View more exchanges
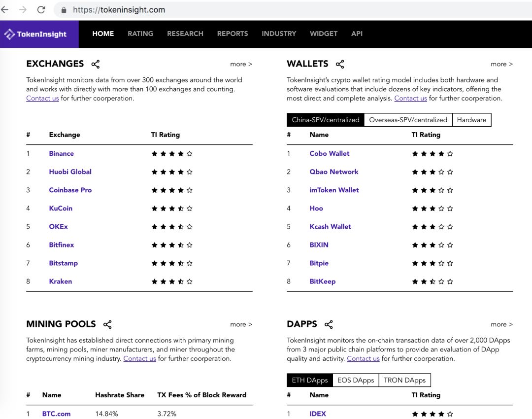532x419 pixels. [241, 64]
